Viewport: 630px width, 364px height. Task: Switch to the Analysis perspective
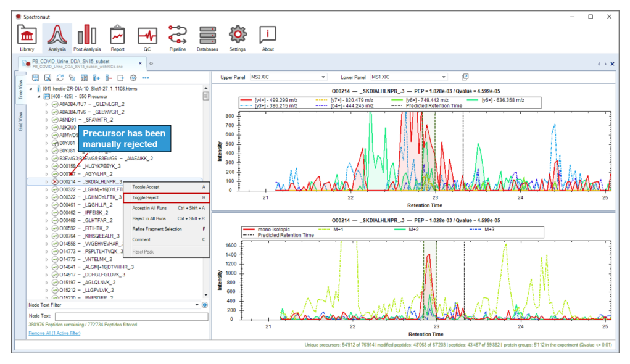point(57,38)
